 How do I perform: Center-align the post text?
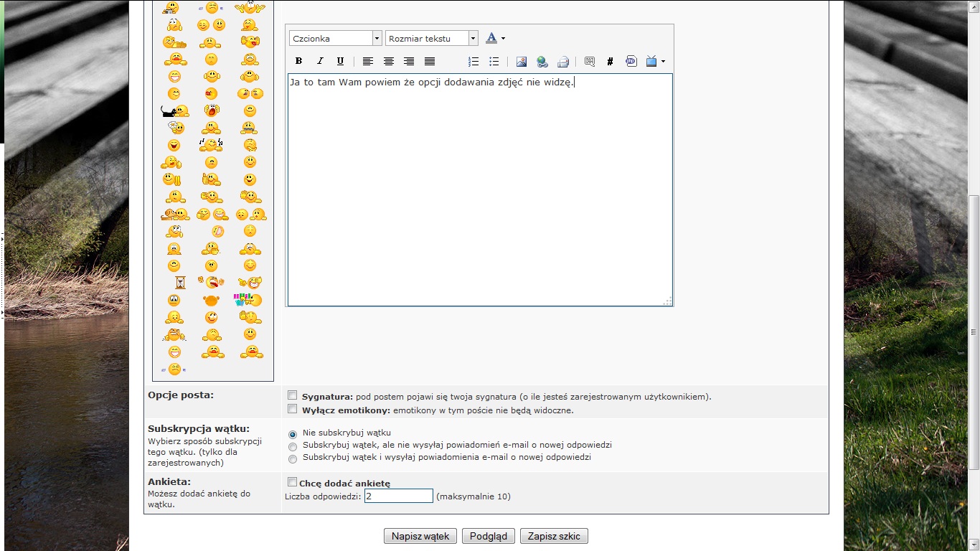coord(388,62)
